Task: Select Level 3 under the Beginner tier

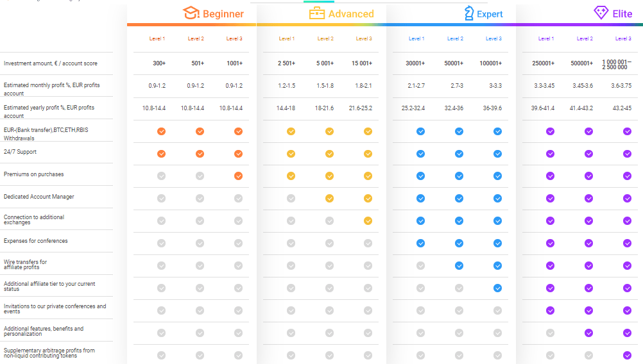Action: [x=234, y=39]
